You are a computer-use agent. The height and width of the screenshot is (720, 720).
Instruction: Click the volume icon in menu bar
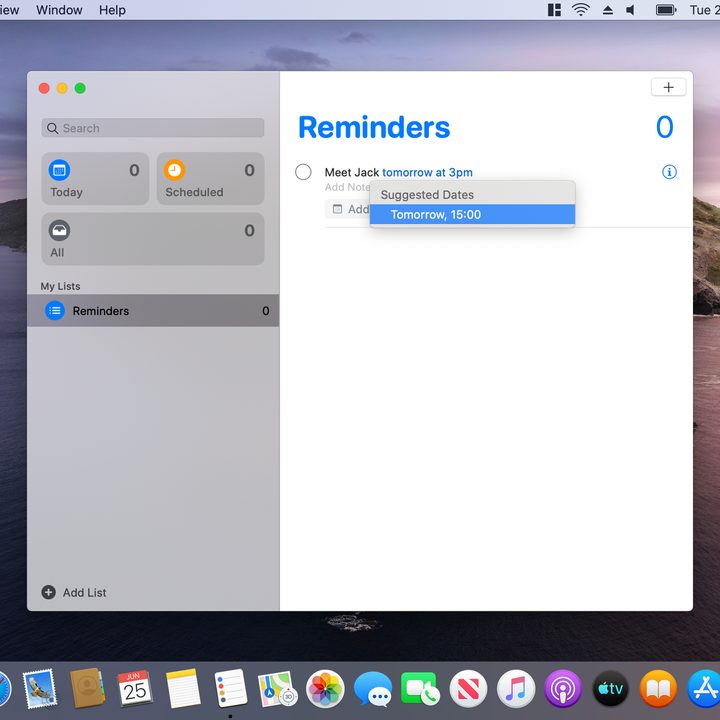pyautogui.click(x=631, y=10)
